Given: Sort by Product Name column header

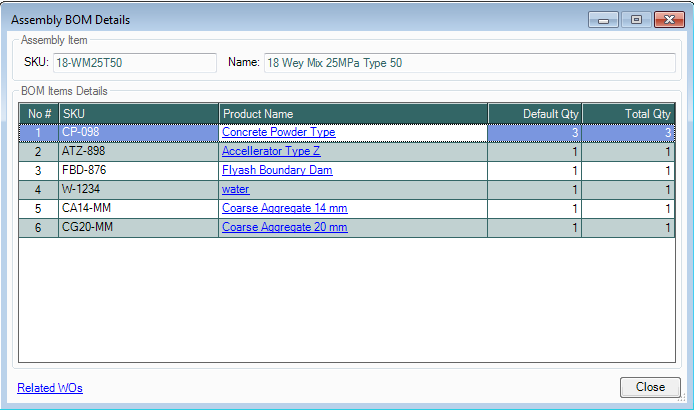Looking at the screenshot, I should tap(352, 114).
